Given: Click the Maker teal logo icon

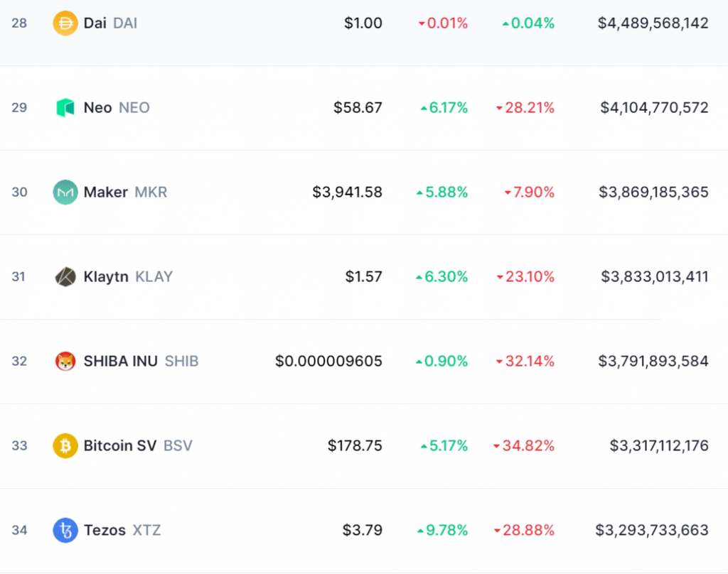Looking at the screenshot, I should tap(65, 192).
